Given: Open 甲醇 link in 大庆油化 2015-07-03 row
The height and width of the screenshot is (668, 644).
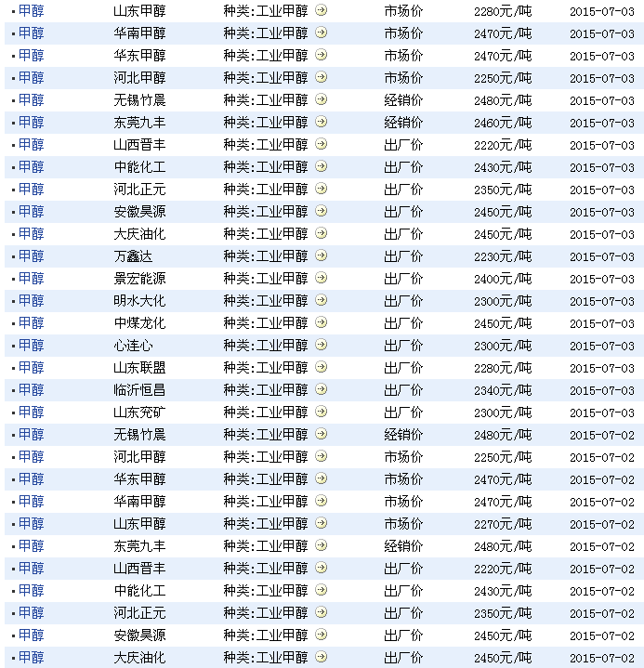Looking at the screenshot, I should pos(31,234).
